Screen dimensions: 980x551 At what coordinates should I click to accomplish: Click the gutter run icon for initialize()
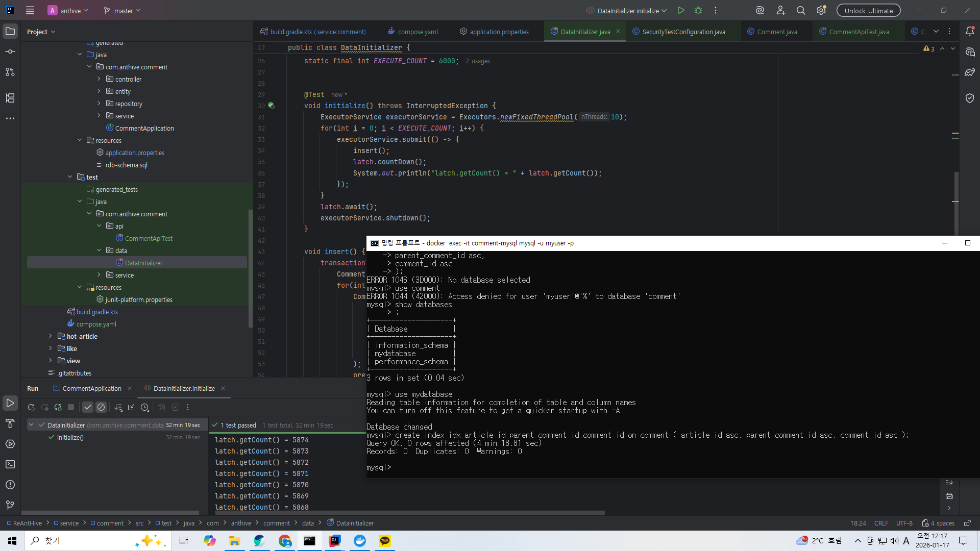(x=271, y=106)
